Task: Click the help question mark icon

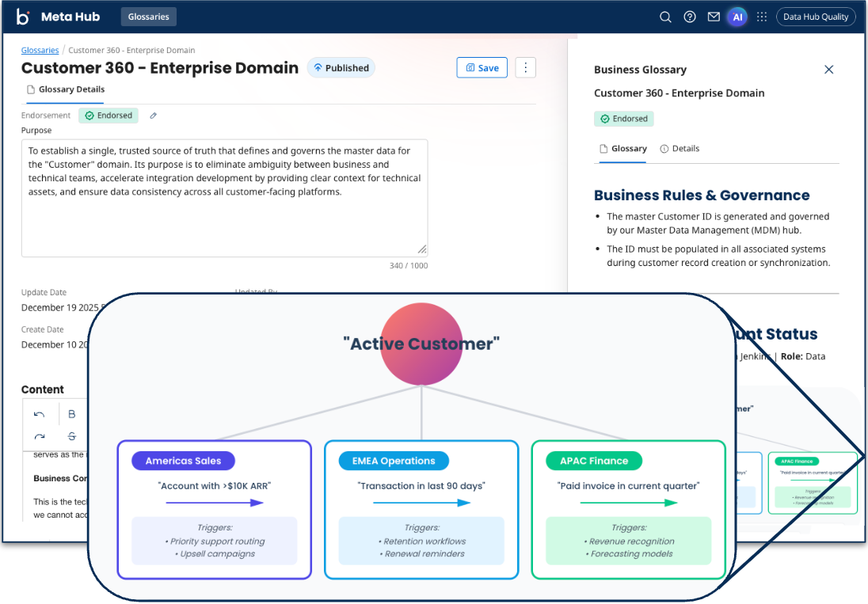Action: [x=690, y=17]
